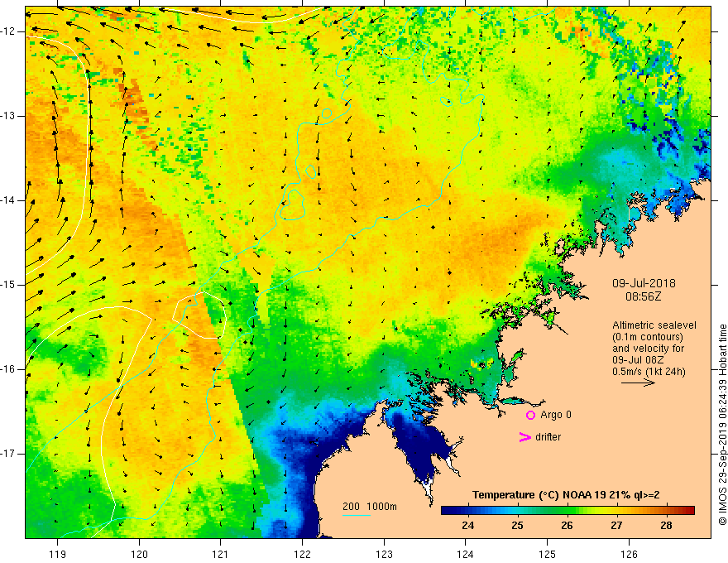The image size is (728, 563).
Task: Click the latitude axis label -15
Action: pos(8,285)
